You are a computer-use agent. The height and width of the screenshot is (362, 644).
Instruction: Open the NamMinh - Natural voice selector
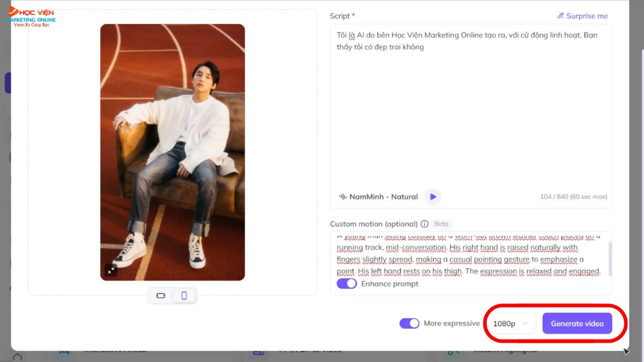coord(378,197)
